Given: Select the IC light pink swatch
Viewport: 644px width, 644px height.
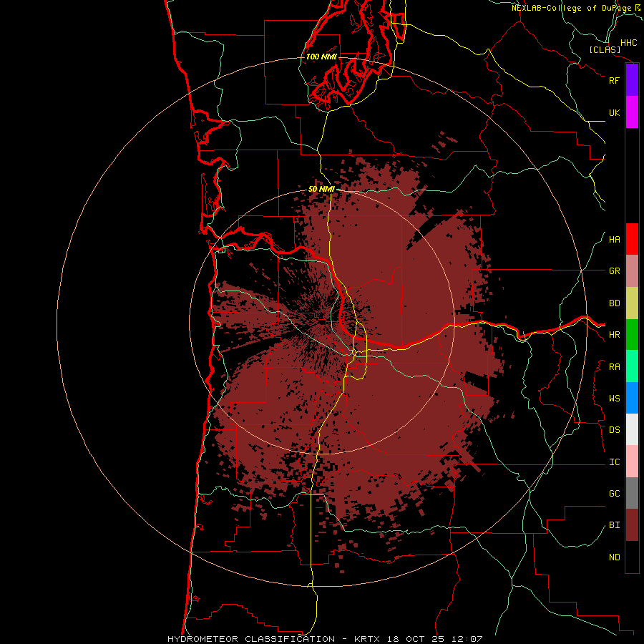Looking at the screenshot, I should pos(632,462).
